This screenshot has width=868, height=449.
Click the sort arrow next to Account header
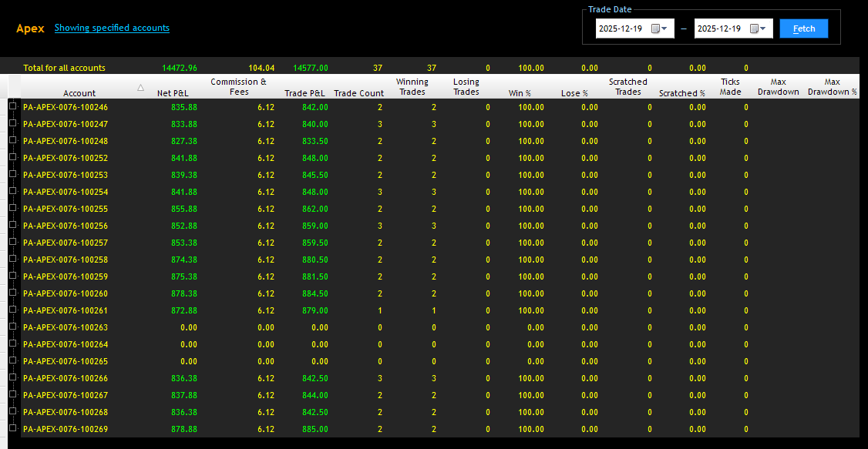[x=140, y=87]
